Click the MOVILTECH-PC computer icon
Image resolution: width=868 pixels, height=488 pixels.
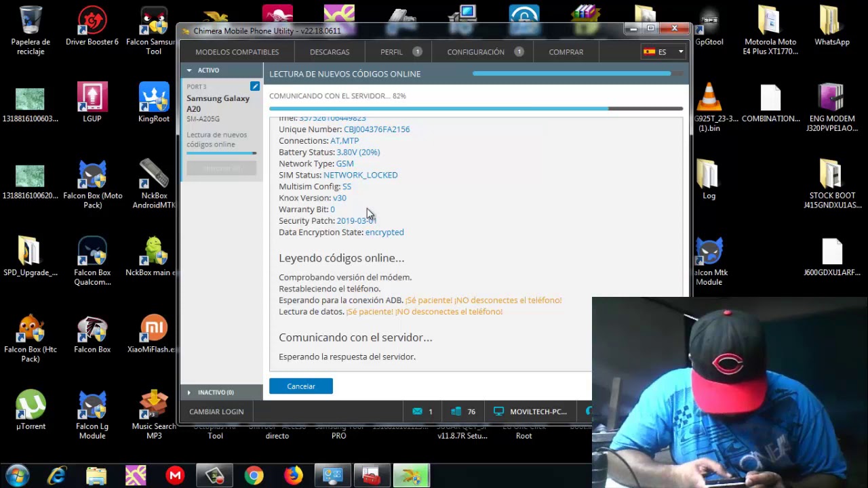click(499, 411)
